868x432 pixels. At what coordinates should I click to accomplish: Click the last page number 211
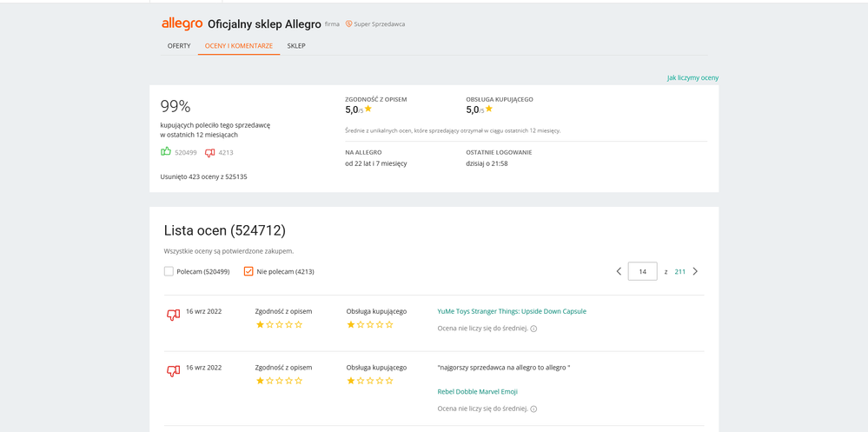click(x=679, y=271)
